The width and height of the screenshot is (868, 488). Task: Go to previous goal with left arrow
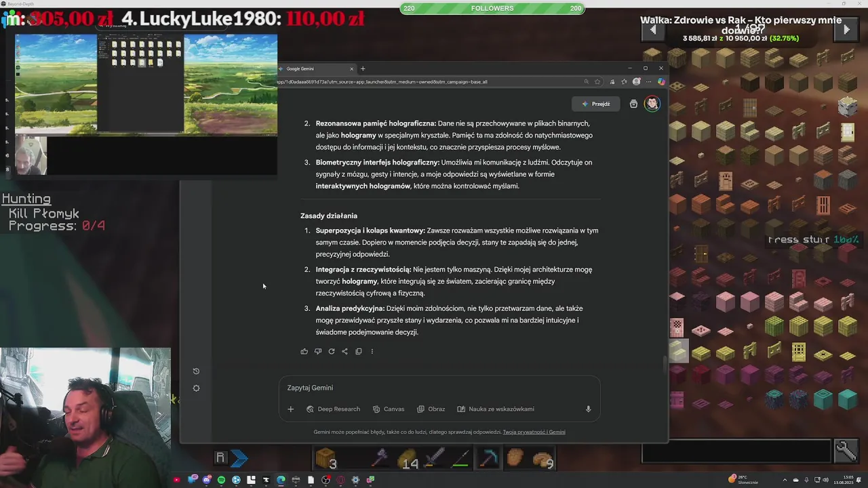653,30
